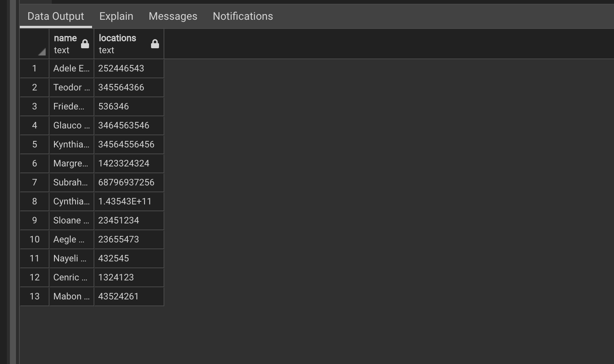Select the Glauco name cell

coord(72,125)
